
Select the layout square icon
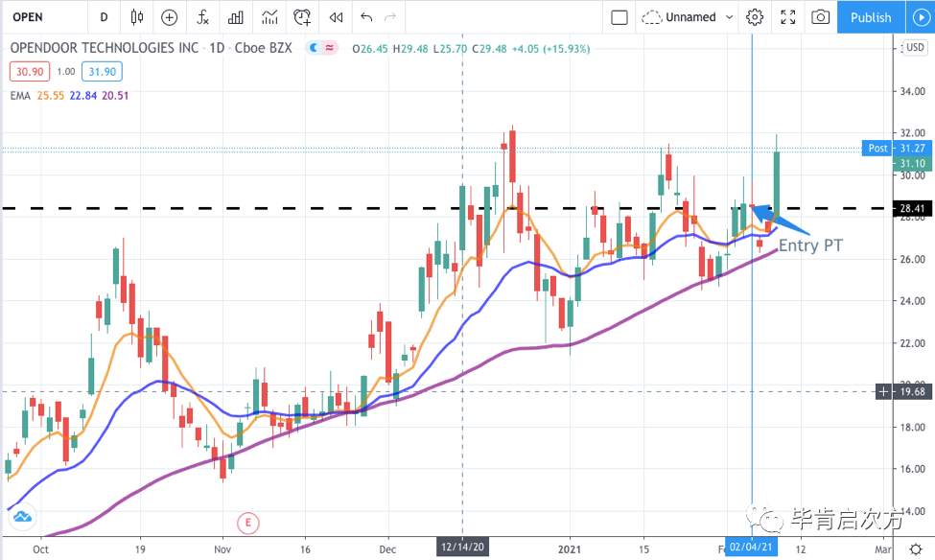click(619, 17)
